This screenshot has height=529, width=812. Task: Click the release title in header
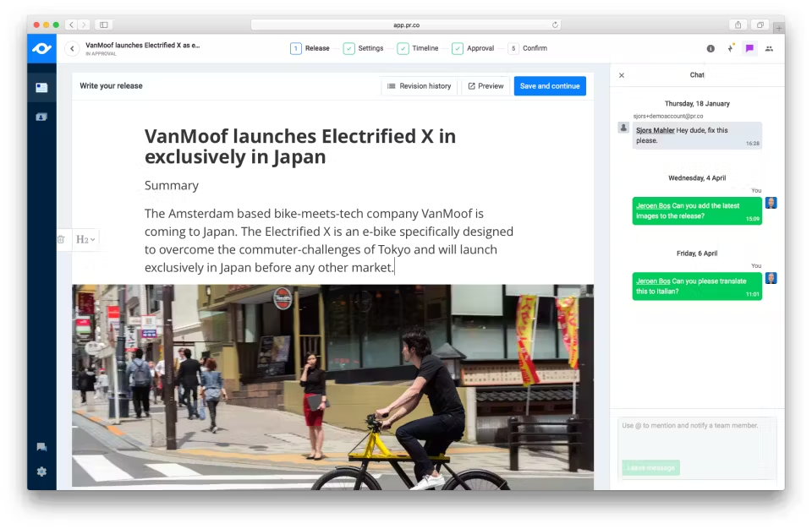pyautogui.click(x=142, y=46)
